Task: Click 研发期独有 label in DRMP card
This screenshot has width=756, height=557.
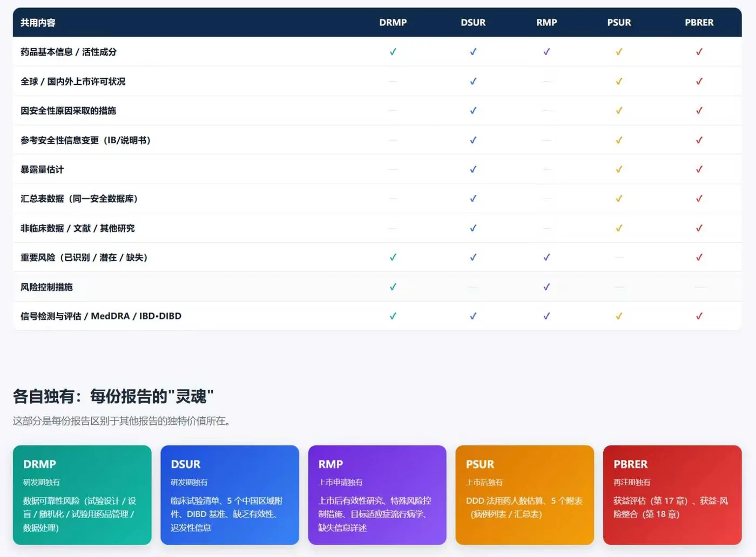Action: tap(42, 483)
